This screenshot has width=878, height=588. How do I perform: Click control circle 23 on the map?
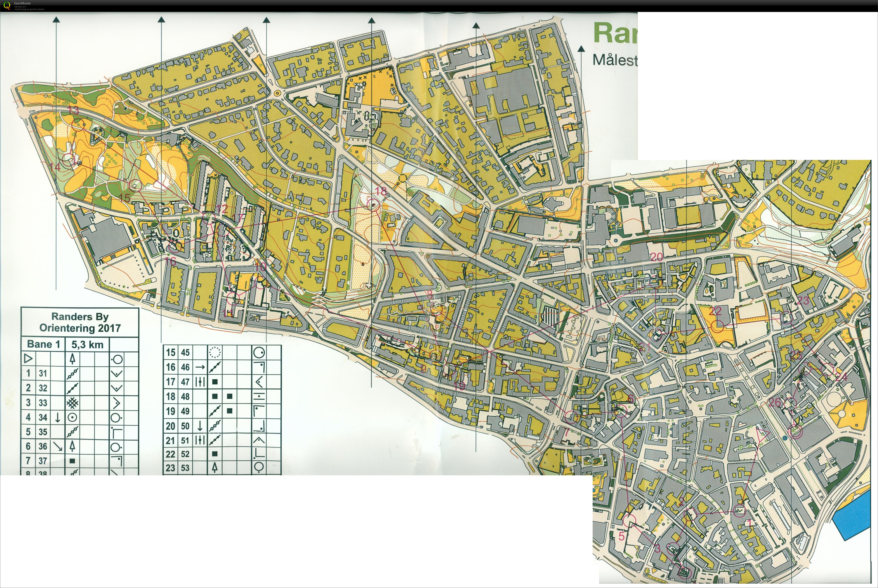[786, 317]
